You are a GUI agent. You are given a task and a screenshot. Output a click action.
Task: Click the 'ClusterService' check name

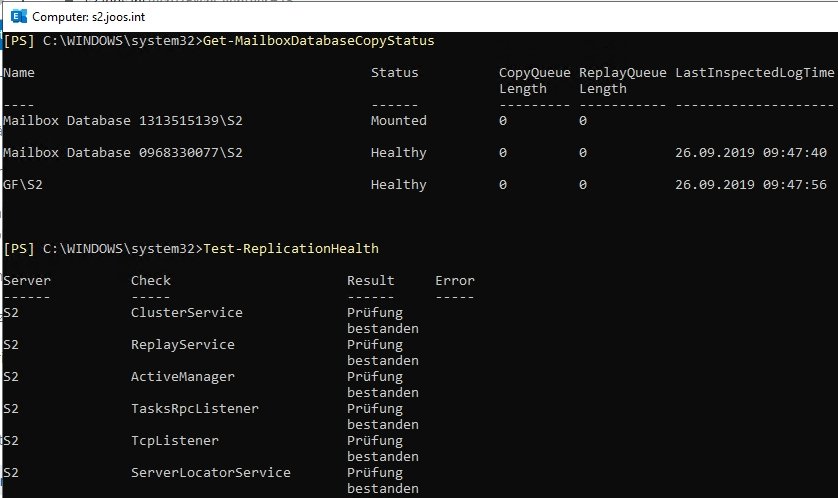pos(186,313)
